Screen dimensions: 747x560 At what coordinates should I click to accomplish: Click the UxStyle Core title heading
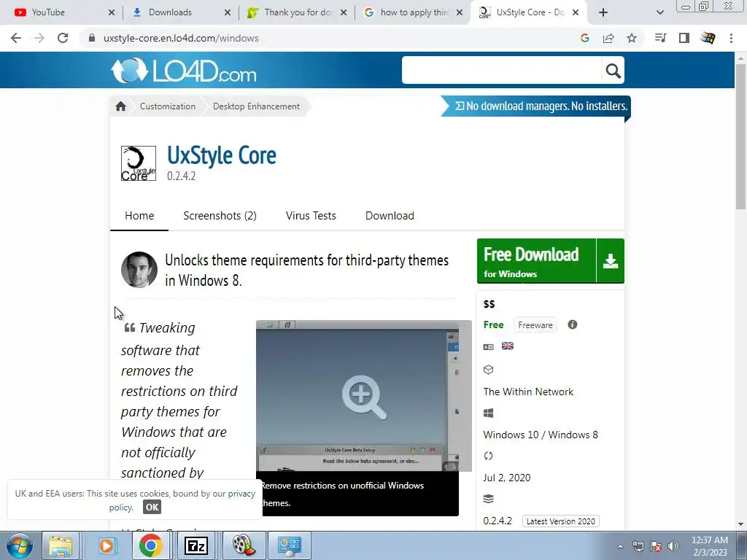click(x=222, y=155)
